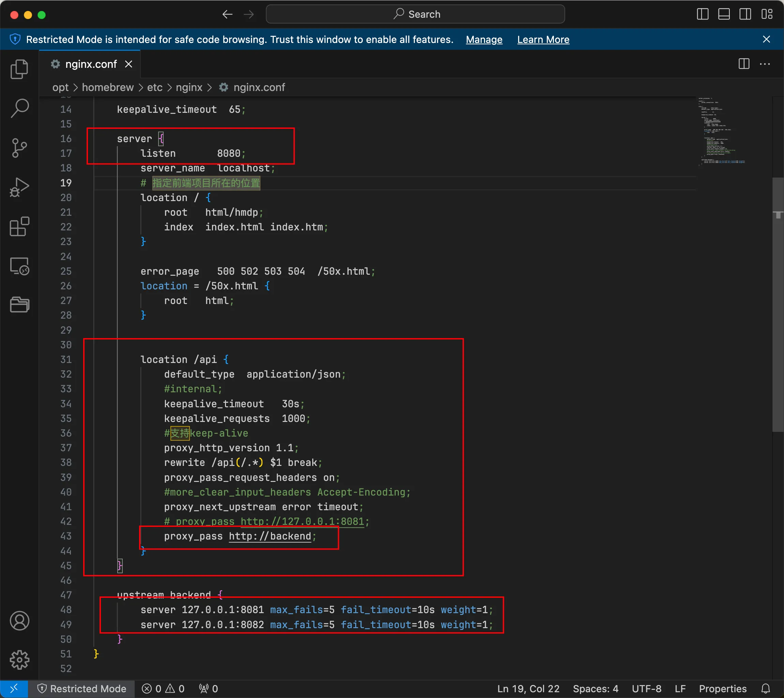Follow the commented 127.0.0.1:8081 link
Viewport: 784px width, 698px height.
[302, 521]
